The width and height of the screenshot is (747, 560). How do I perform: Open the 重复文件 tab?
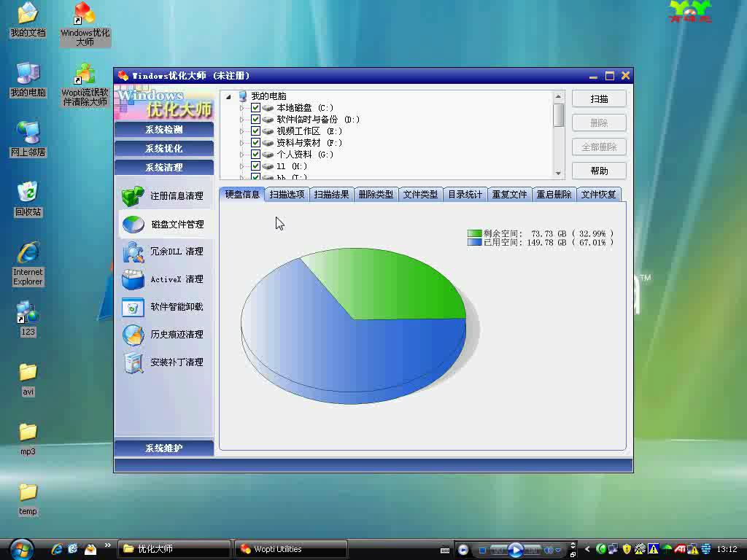pyautogui.click(x=509, y=194)
